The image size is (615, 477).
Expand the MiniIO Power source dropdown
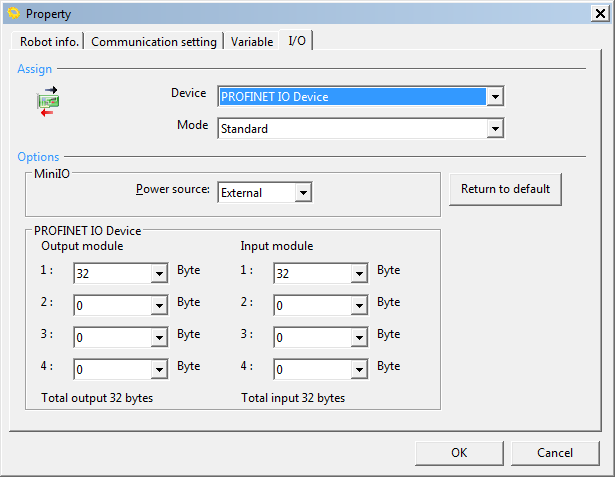coord(303,192)
